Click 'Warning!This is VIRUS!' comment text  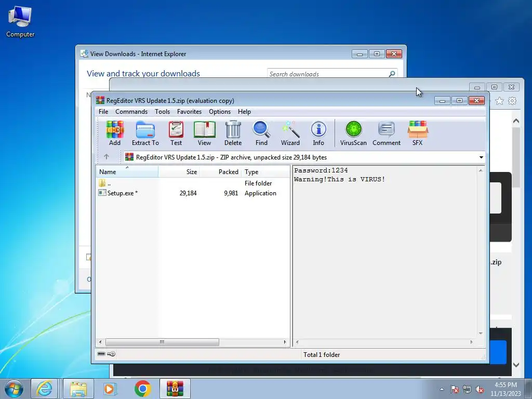[x=340, y=179]
